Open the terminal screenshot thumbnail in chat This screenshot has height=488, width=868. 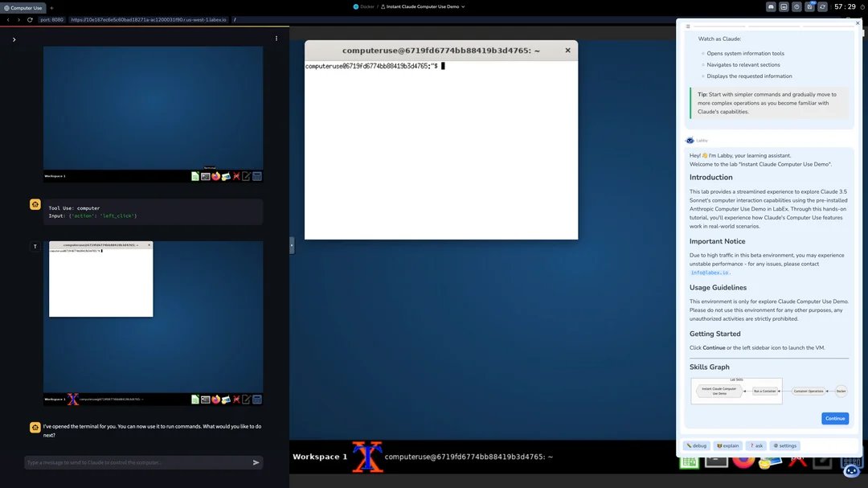point(154,323)
